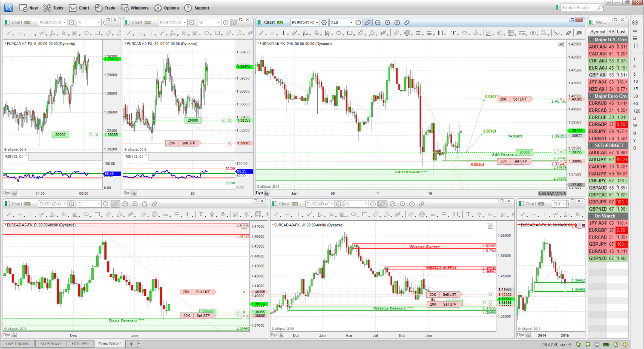
Task: Switch to the FUTURES page tab
Action: [x=81, y=344]
